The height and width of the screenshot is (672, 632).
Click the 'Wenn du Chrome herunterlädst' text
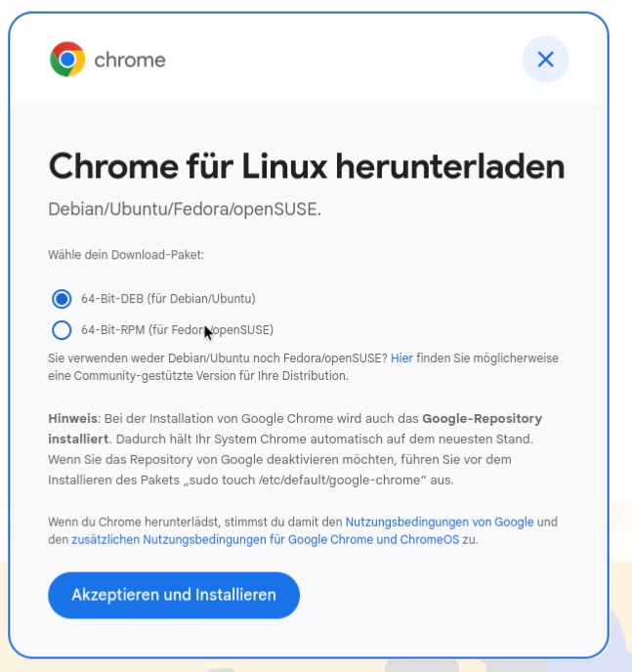pyautogui.click(x=134, y=522)
